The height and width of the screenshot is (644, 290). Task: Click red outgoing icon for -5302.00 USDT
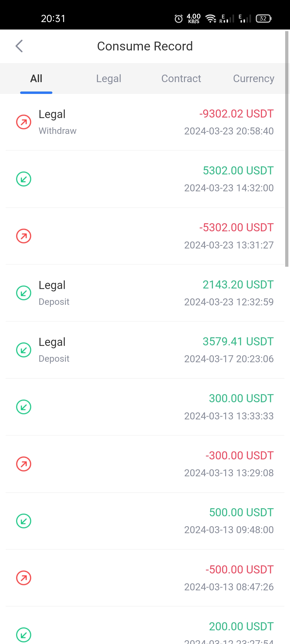pyautogui.click(x=24, y=236)
